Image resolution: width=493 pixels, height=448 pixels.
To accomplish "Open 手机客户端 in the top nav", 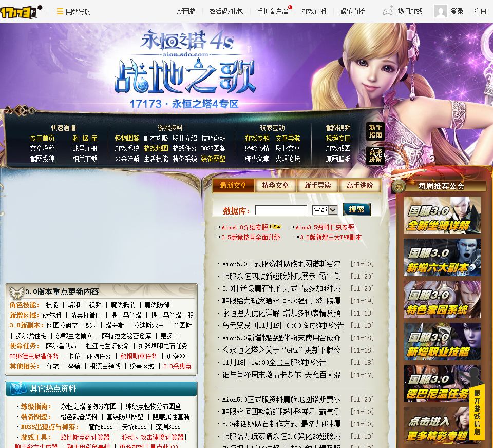I will pyautogui.click(x=272, y=12).
